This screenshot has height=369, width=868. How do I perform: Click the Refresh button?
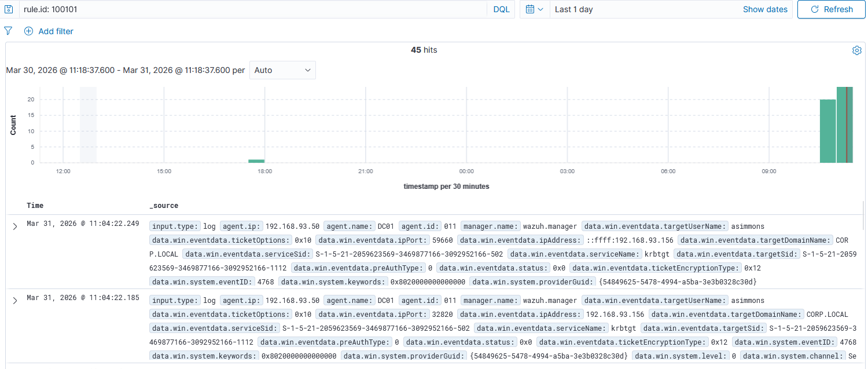(832, 9)
